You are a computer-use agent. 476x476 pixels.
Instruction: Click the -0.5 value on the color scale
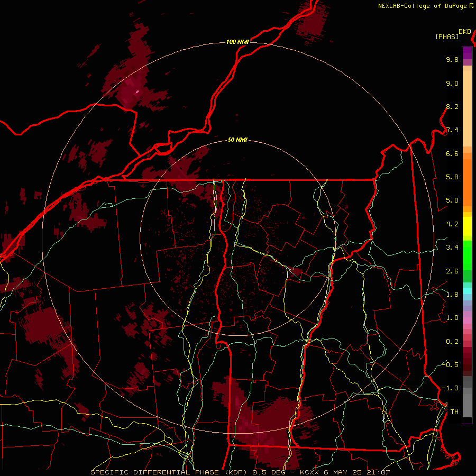pos(451,364)
